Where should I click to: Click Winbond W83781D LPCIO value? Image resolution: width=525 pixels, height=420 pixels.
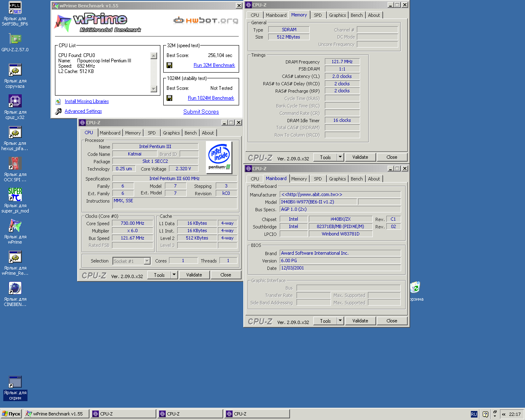click(x=340, y=234)
